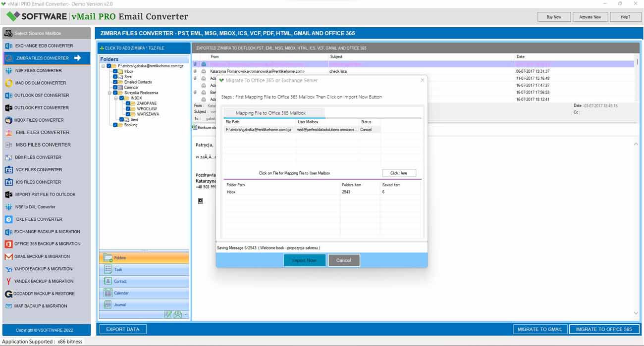
Task: Open NSF to DXL Converter
Action: [46, 206]
